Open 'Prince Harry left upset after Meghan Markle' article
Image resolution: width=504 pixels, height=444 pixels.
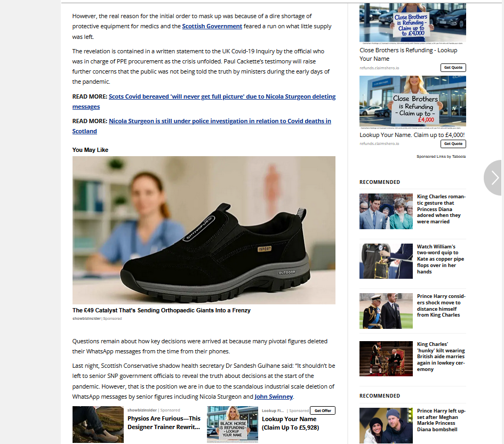(441, 420)
